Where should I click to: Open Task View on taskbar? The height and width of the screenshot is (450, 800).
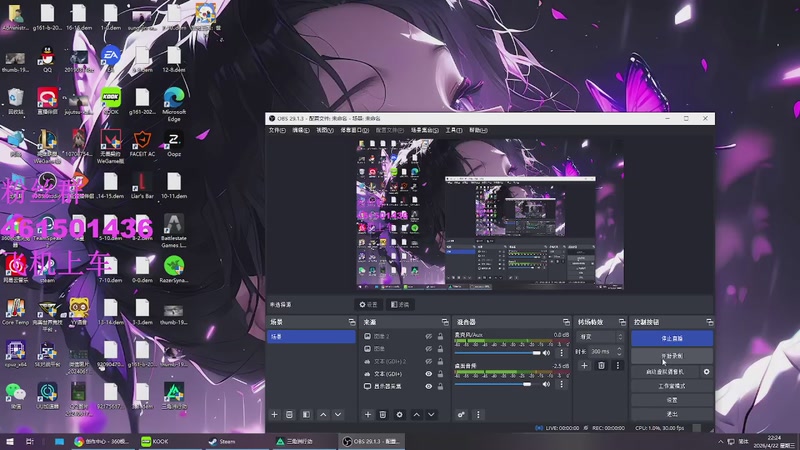pos(30,441)
